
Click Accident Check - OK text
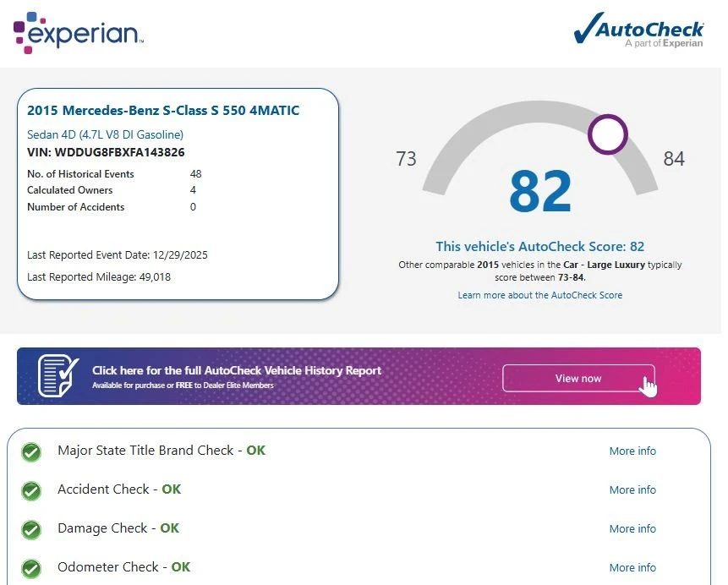pyautogui.click(x=119, y=489)
